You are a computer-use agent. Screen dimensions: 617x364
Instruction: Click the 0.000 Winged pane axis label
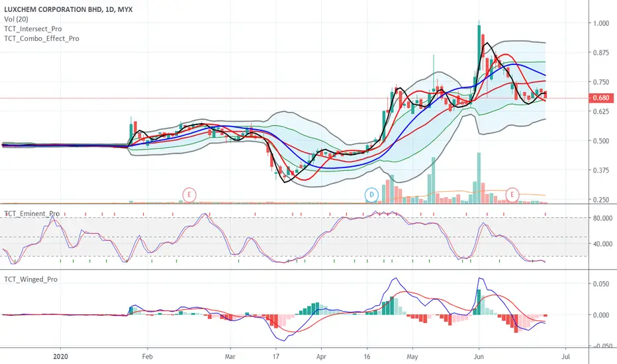(x=601, y=315)
